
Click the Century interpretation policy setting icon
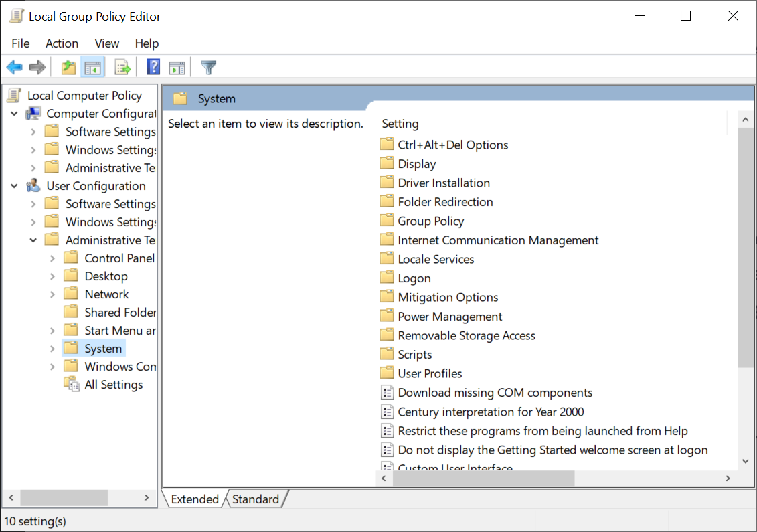pyautogui.click(x=387, y=412)
